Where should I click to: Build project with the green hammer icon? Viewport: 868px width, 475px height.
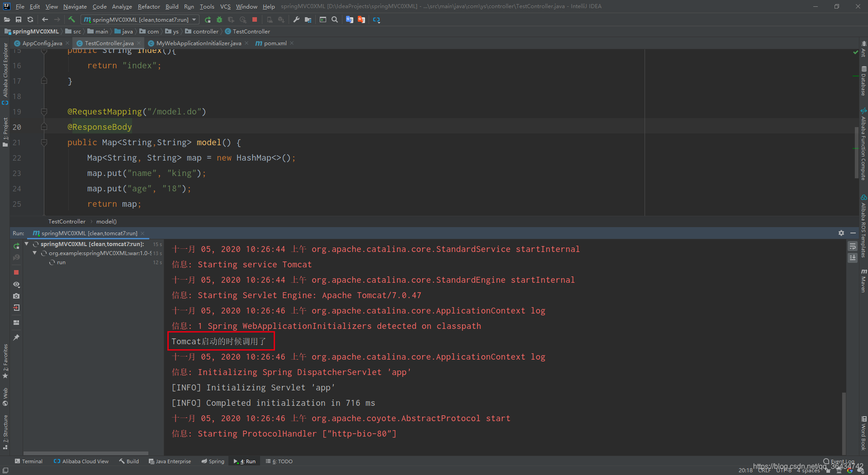pos(71,19)
